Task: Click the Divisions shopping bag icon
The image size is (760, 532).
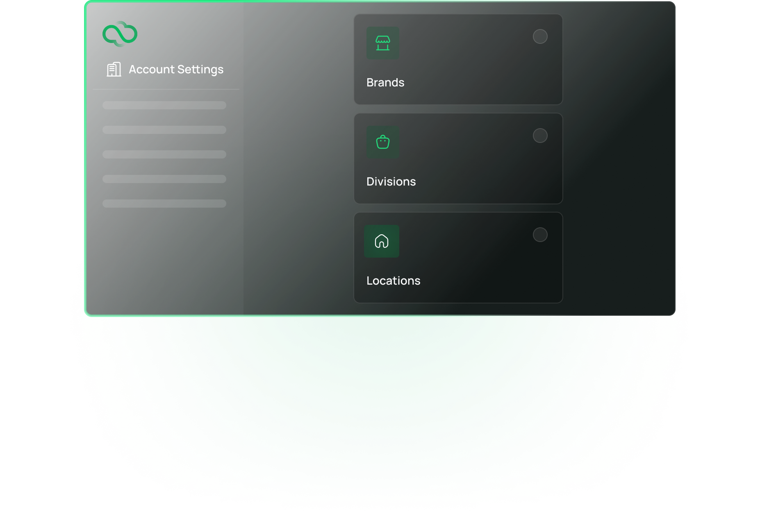Action: pos(382,142)
